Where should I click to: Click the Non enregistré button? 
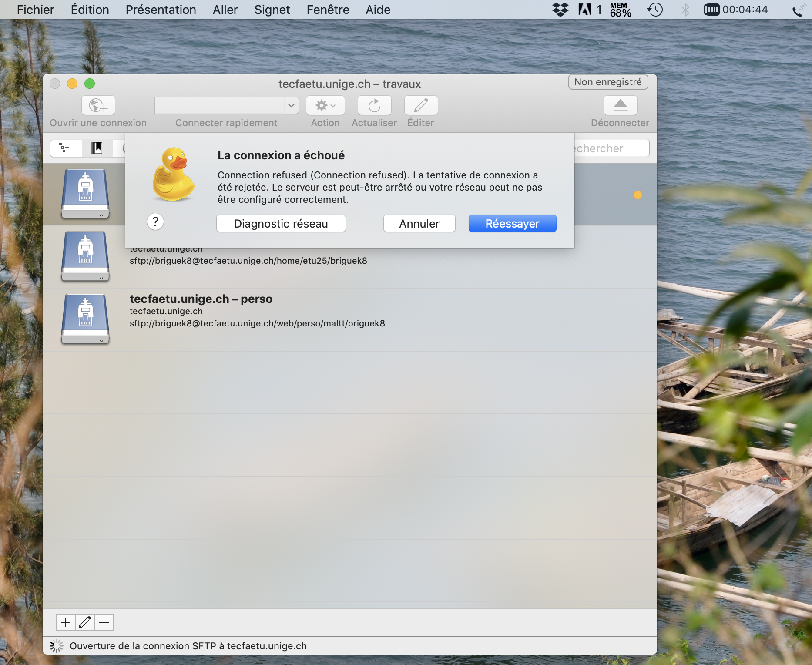[607, 82]
